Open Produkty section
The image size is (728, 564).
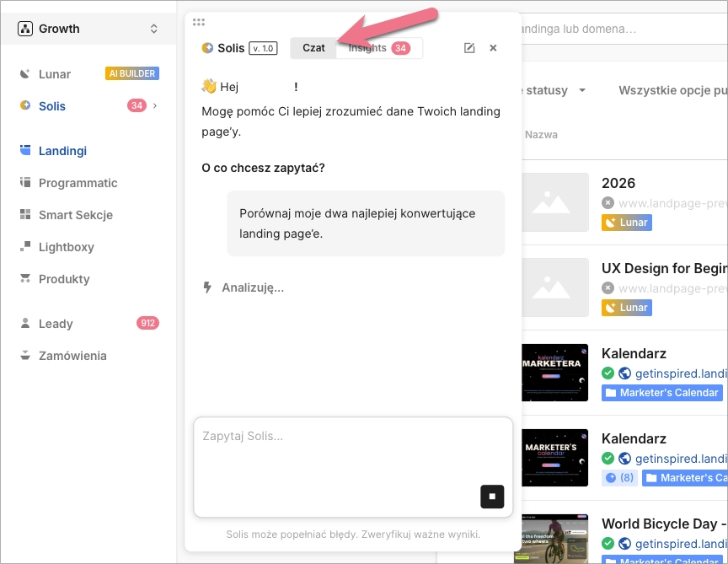64,279
